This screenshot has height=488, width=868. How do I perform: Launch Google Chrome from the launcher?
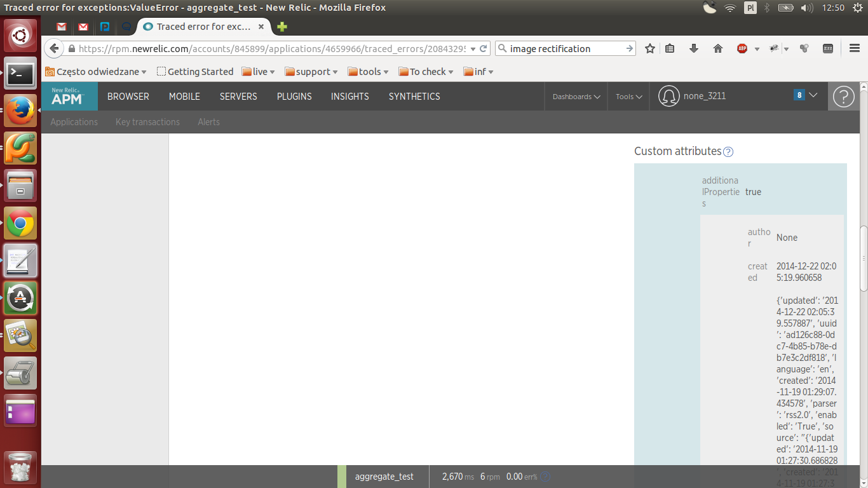(x=20, y=223)
